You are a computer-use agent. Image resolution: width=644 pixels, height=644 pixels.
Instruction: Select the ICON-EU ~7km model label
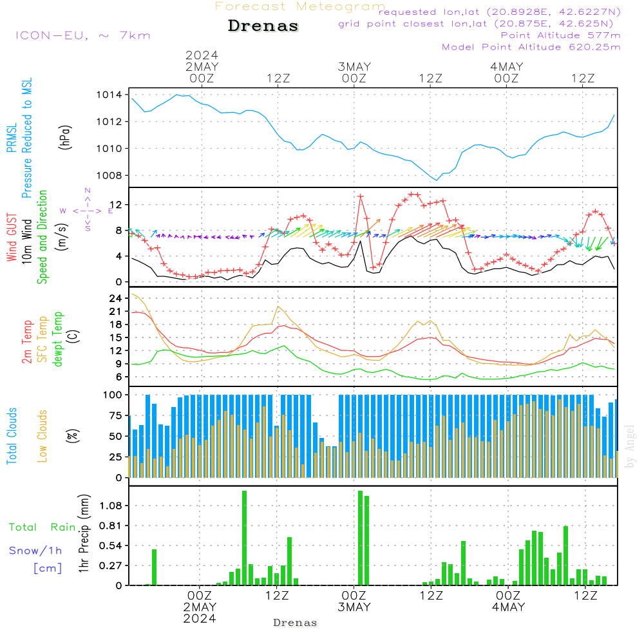click(82, 35)
